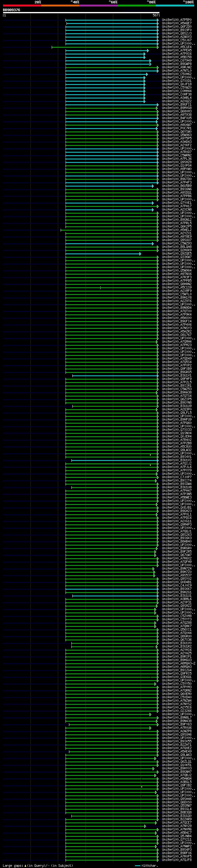Select the UniRef100_B4FXU5 label
The height and width of the screenshot is (868, 197).
click(176, 118)
